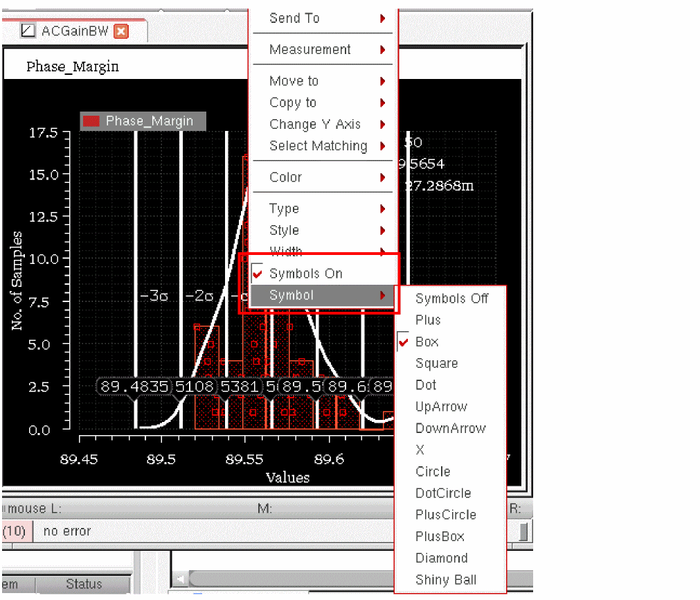Select the PlusCircle symbol option
Image resolution: width=700 pixels, height=600 pixels.
coord(445,515)
